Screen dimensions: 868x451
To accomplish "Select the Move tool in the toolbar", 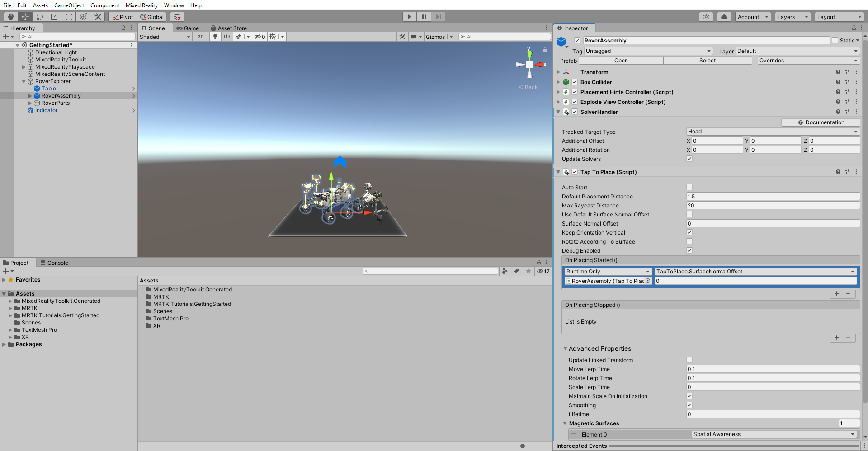I will point(25,17).
